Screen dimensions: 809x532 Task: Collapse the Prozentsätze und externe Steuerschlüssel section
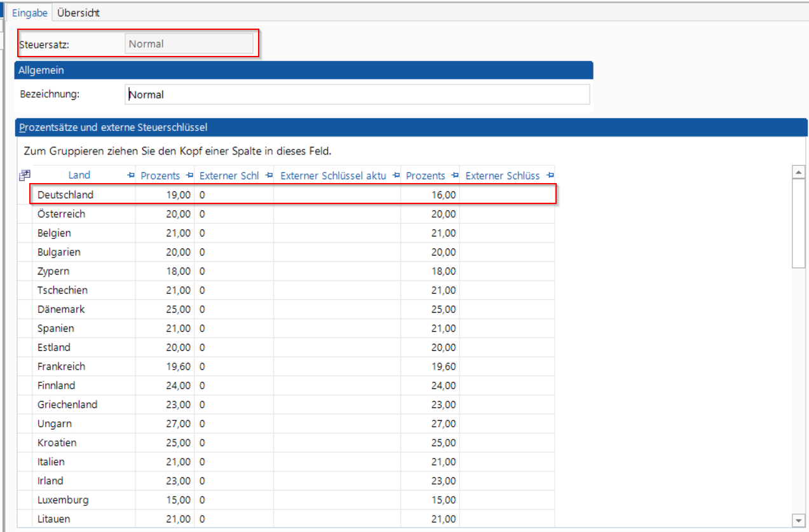(410, 127)
